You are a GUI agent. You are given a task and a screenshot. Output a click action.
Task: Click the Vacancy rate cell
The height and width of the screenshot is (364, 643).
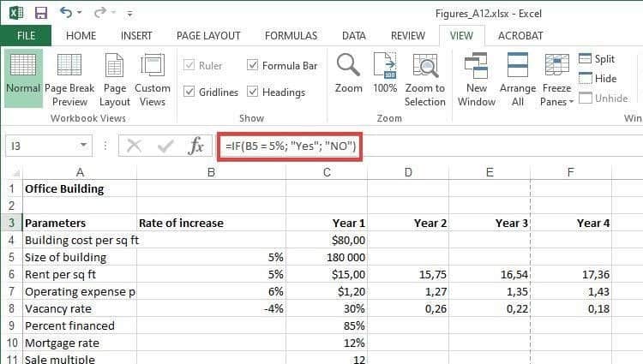80,308
